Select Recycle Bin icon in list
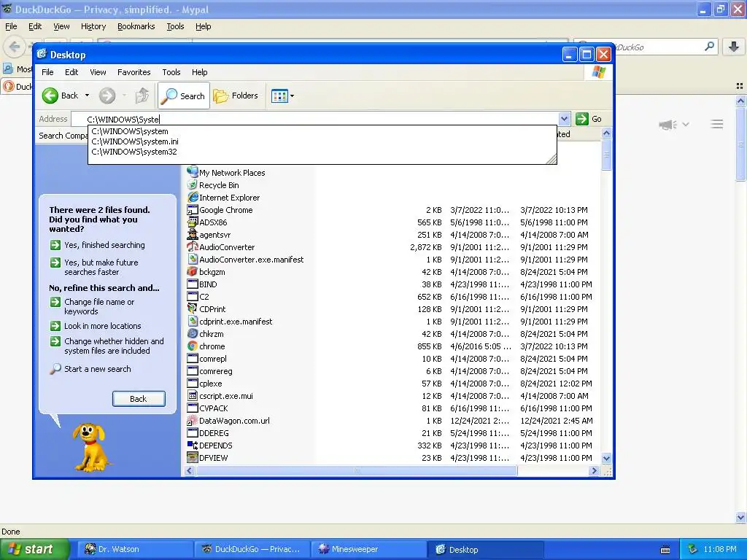Viewport: 747px width, 560px height. click(192, 184)
